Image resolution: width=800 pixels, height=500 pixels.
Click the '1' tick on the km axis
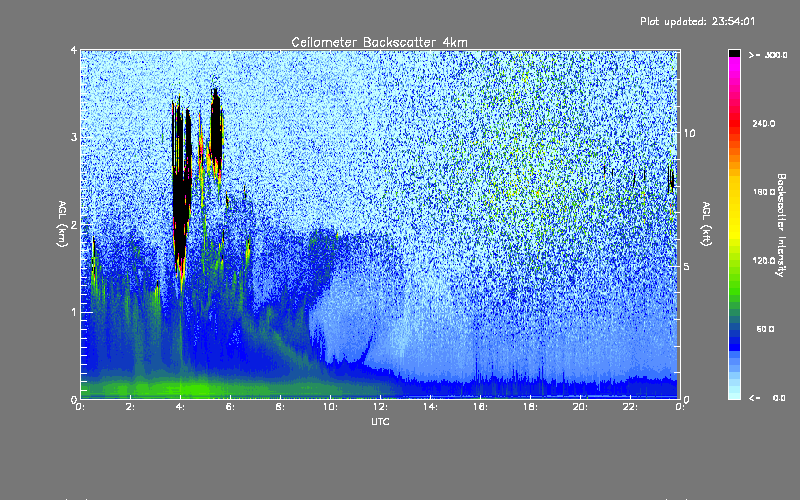[x=74, y=312]
